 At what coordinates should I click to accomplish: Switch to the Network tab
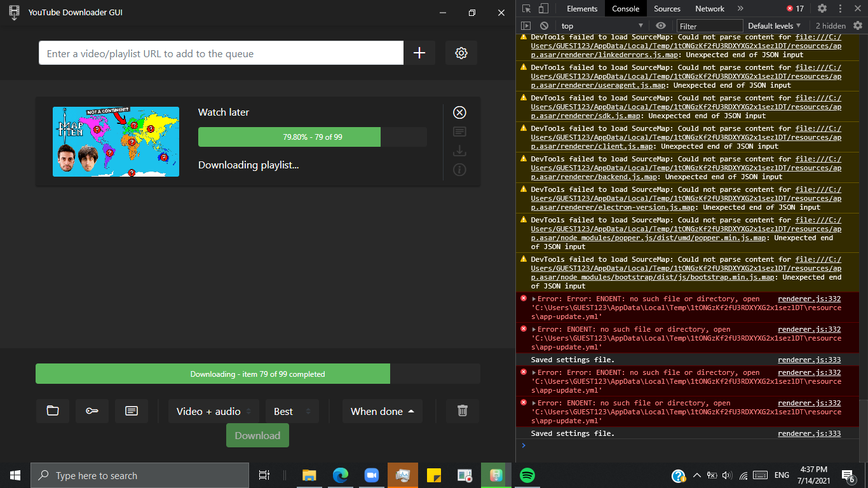[x=709, y=8]
